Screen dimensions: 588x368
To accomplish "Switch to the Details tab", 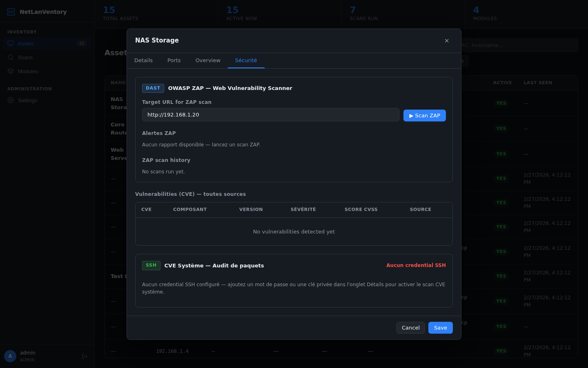I will coord(143,61).
